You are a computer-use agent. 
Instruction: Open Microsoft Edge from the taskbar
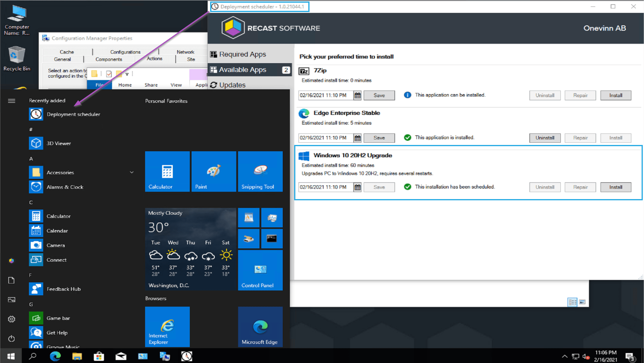tap(55, 356)
